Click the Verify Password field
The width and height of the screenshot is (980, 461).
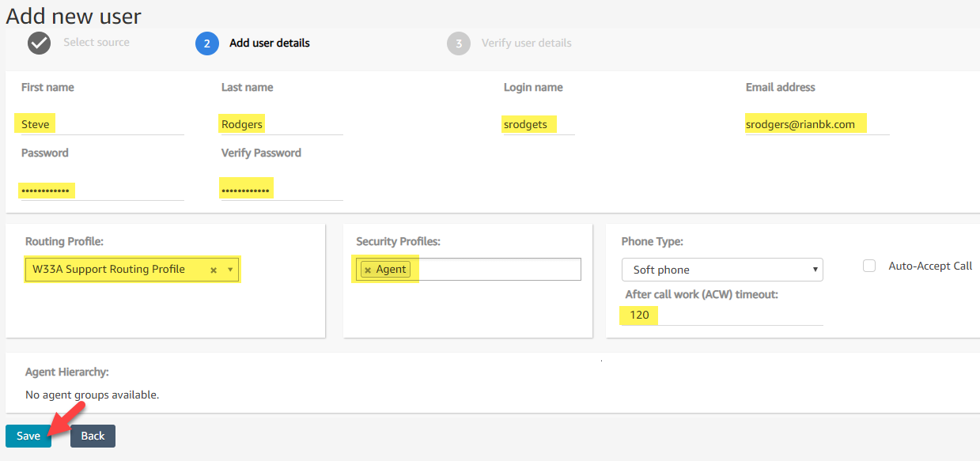point(281,190)
